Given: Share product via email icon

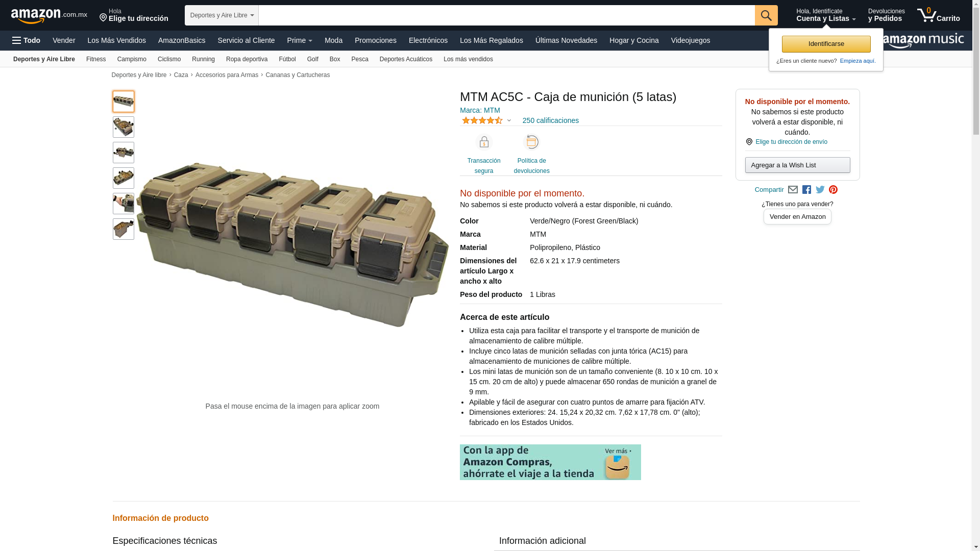Looking at the screenshot, I should [x=793, y=190].
